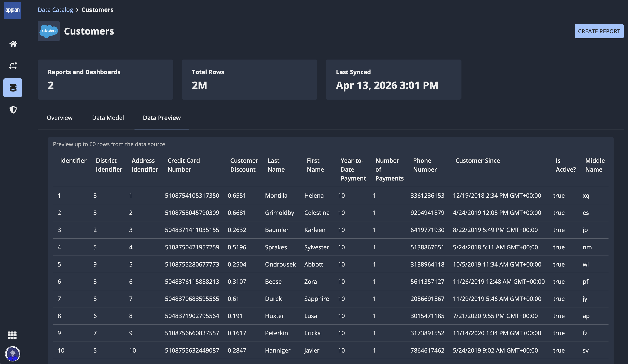Image resolution: width=628 pixels, height=364 pixels.
Task: Click the Address Identifier column header
Action: (145, 165)
